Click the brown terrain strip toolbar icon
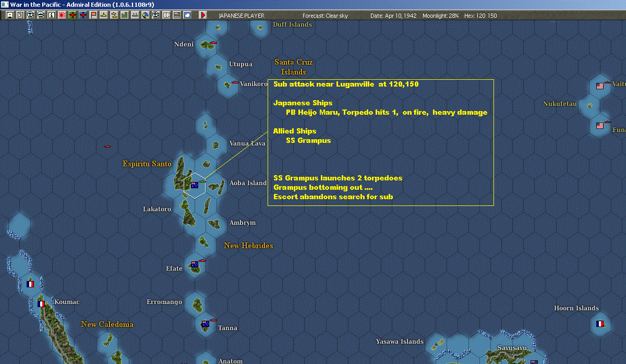This screenshot has height=364, width=626. (x=177, y=15)
